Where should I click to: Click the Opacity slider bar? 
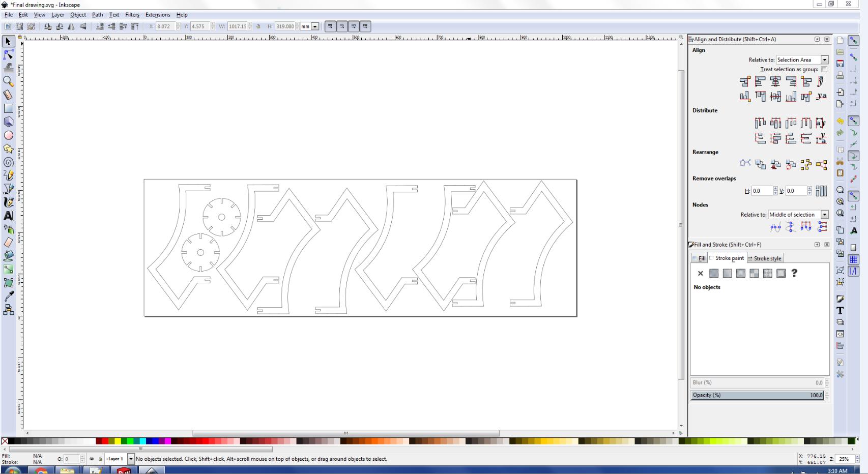pyautogui.click(x=758, y=395)
